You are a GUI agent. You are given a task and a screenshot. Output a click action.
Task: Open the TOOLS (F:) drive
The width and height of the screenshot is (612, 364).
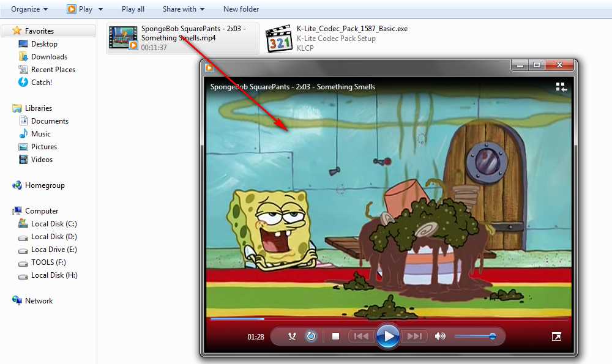tap(48, 262)
